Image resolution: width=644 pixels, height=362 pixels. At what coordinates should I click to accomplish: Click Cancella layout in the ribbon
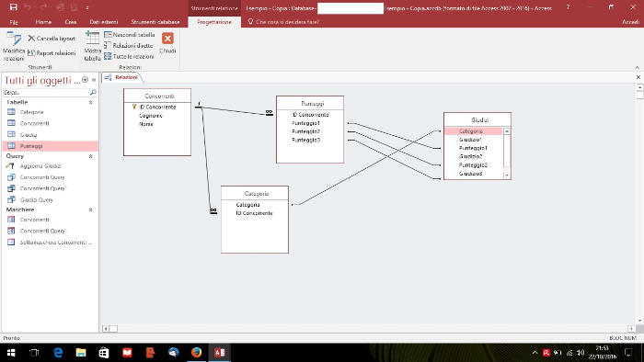point(52,38)
